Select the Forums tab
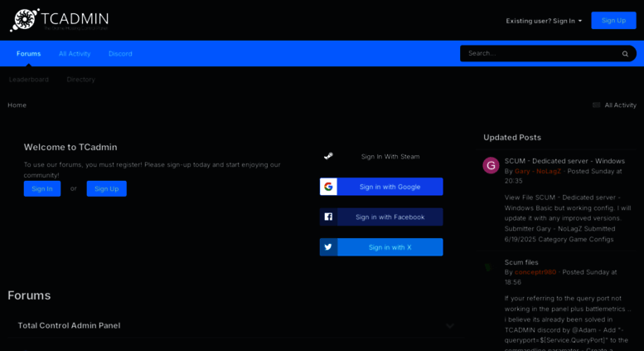The height and width of the screenshot is (351, 644). click(x=28, y=54)
